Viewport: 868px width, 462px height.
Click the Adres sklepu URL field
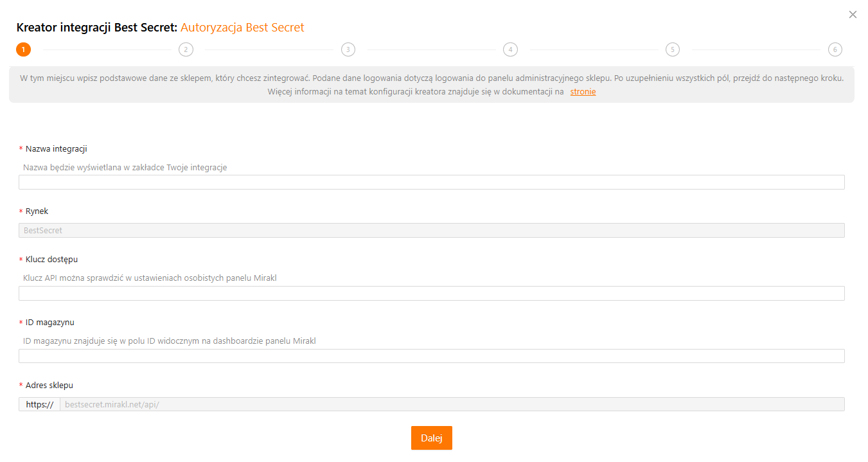(452, 404)
